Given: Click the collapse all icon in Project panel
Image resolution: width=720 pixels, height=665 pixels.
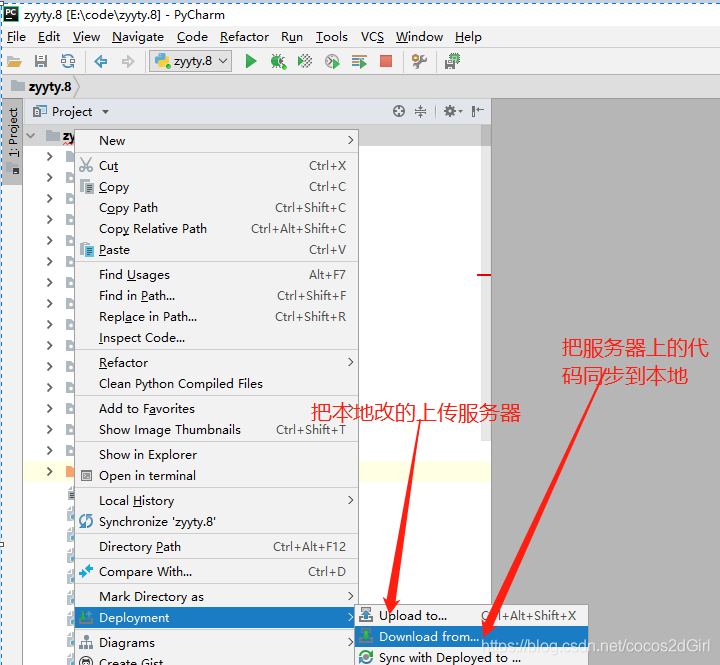Looking at the screenshot, I should 421,111.
